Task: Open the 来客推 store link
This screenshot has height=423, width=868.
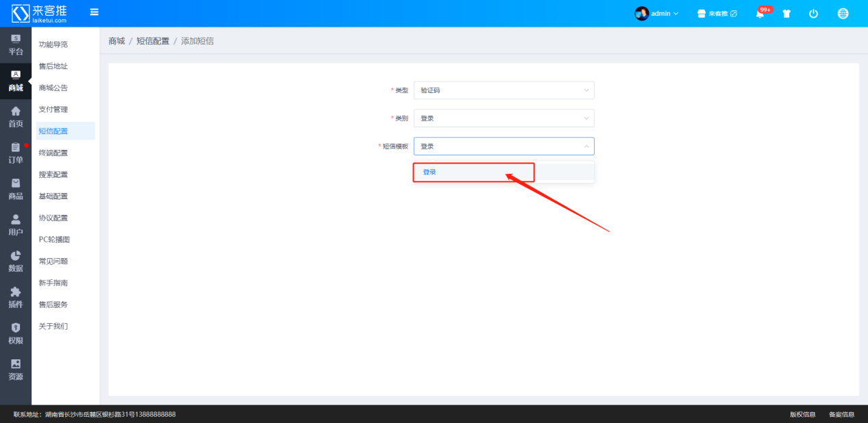Action: [x=717, y=14]
